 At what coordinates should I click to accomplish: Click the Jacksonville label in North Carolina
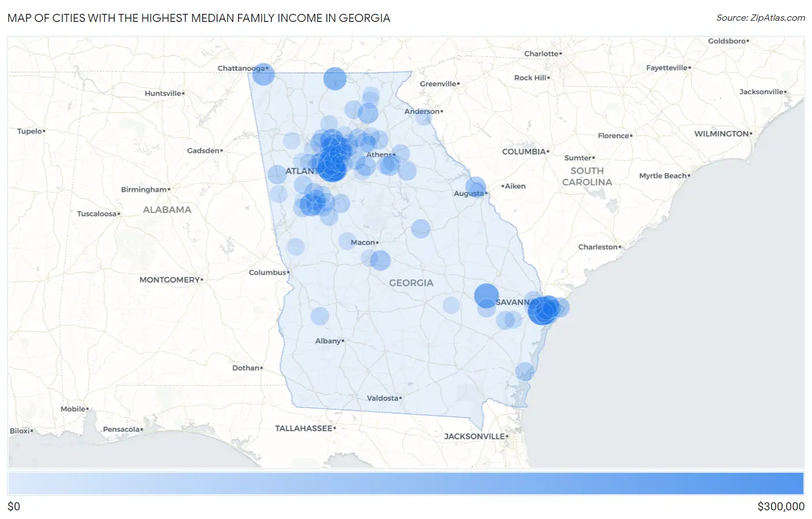click(x=763, y=92)
